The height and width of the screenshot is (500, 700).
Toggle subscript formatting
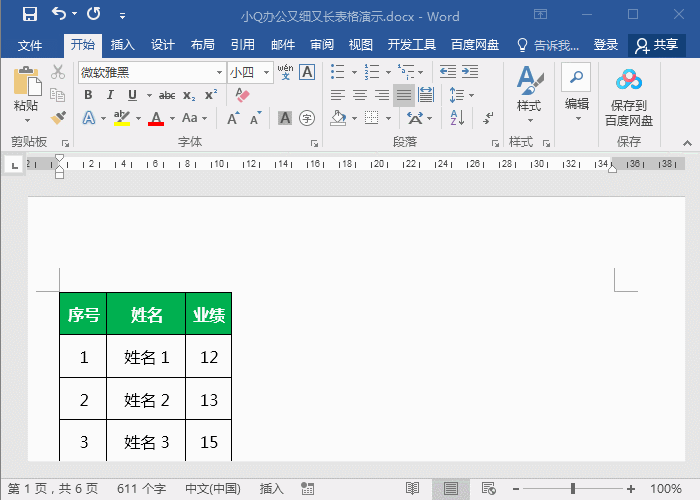(x=189, y=95)
